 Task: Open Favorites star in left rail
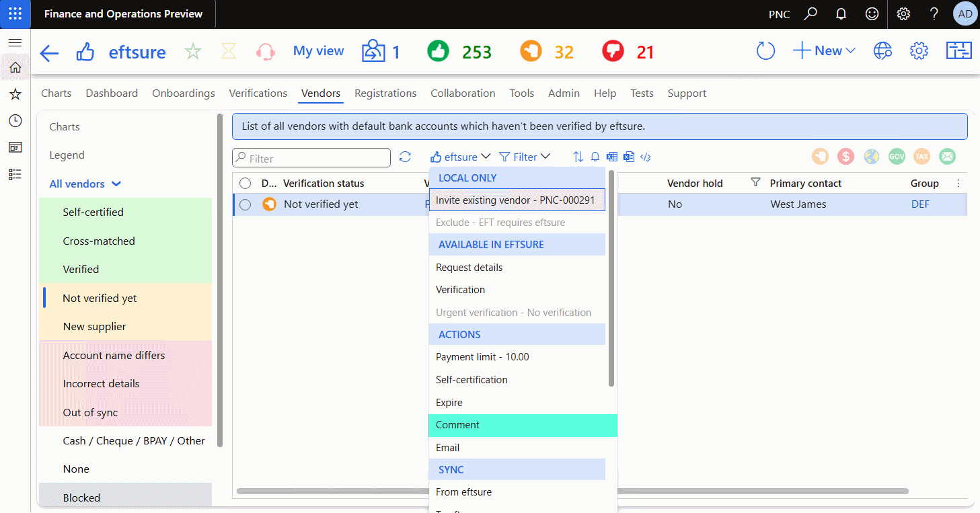(15, 94)
